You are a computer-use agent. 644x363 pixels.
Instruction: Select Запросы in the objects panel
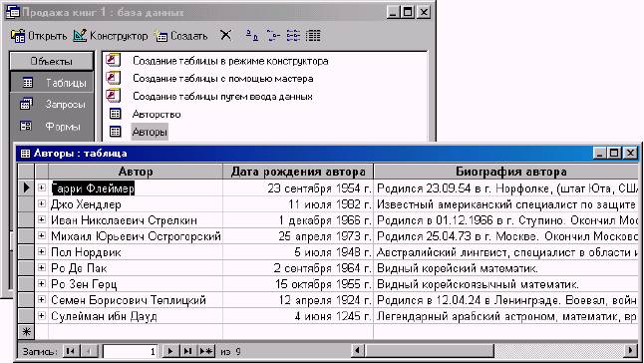[x=52, y=105]
